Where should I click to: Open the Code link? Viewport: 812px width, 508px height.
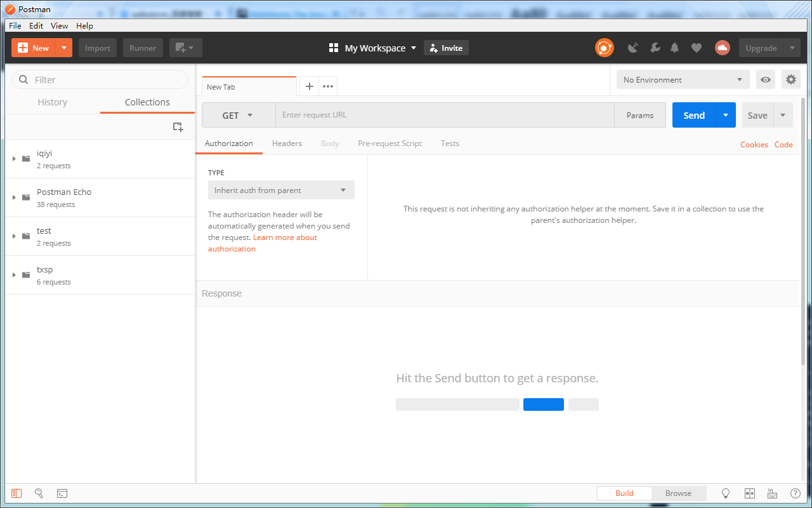[783, 145]
